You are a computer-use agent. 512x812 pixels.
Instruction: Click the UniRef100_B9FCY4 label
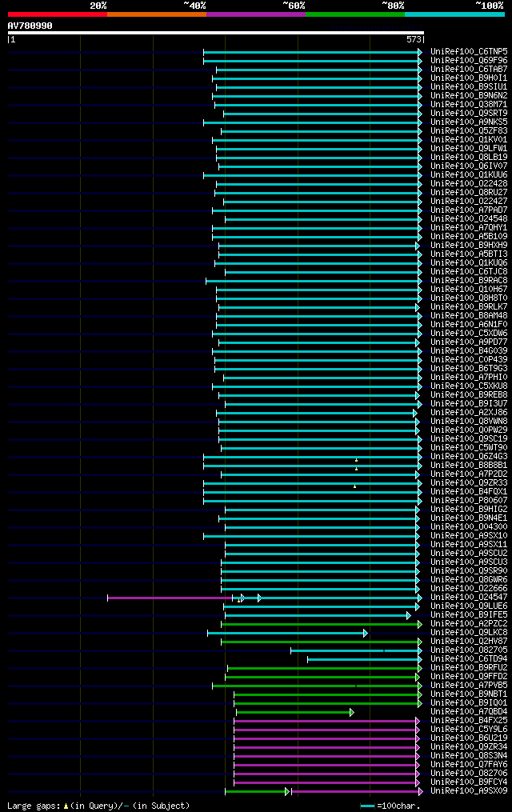(x=469, y=782)
